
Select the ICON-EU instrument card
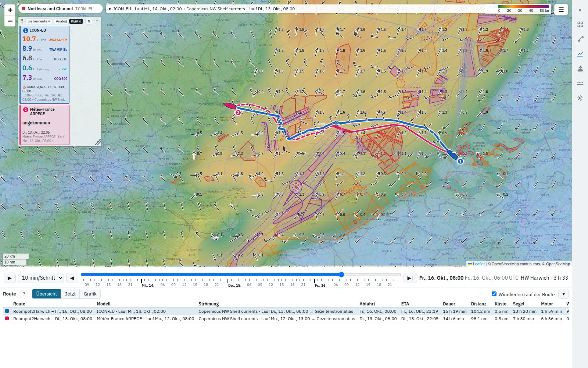click(x=44, y=65)
